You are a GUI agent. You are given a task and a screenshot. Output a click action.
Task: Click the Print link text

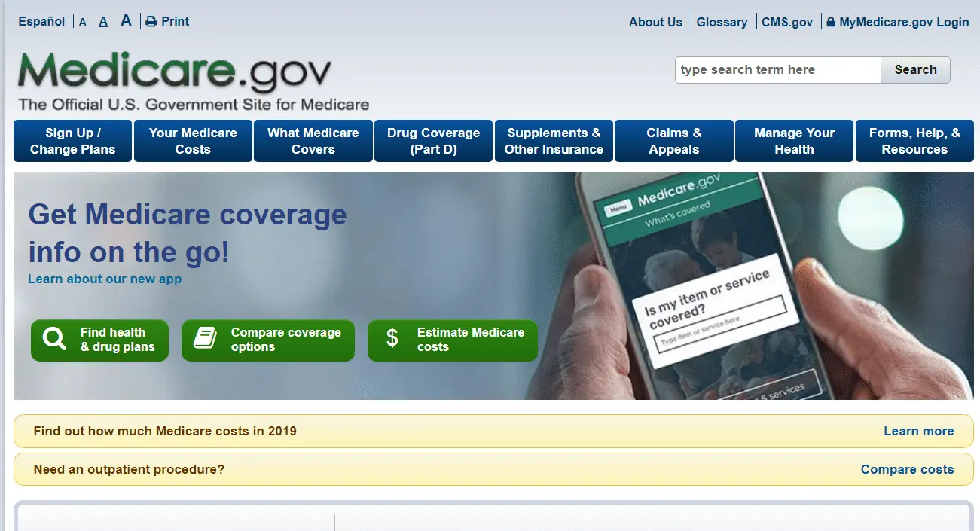175,21
